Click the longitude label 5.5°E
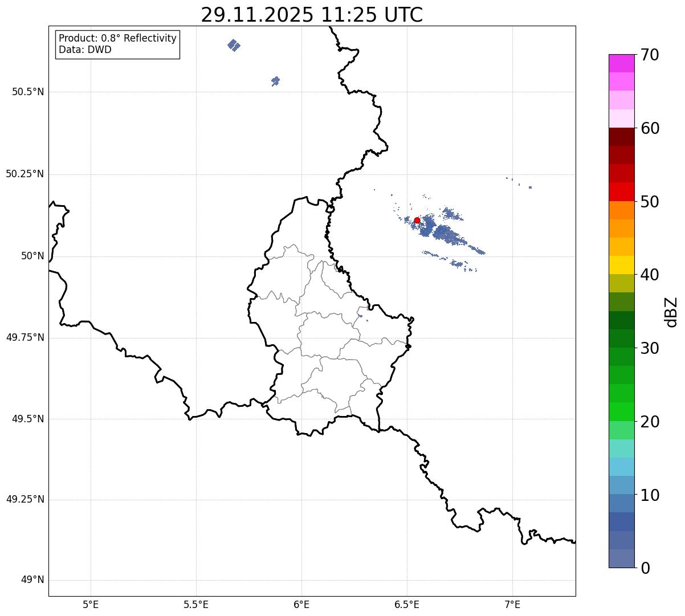The width and height of the screenshot is (685, 616). [x=196, y=604]
